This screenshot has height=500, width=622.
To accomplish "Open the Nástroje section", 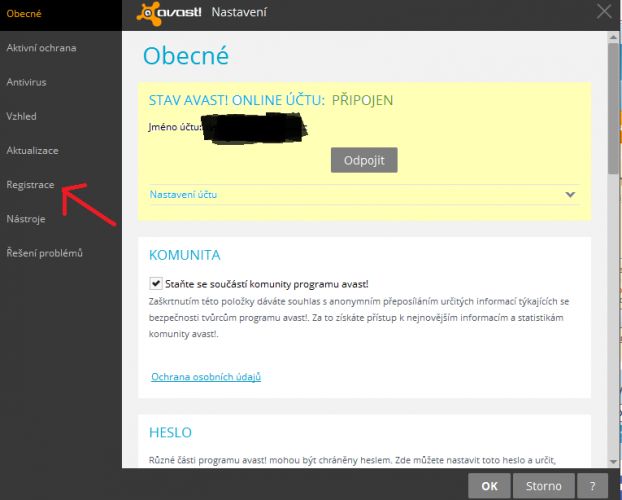I will 26,219.
